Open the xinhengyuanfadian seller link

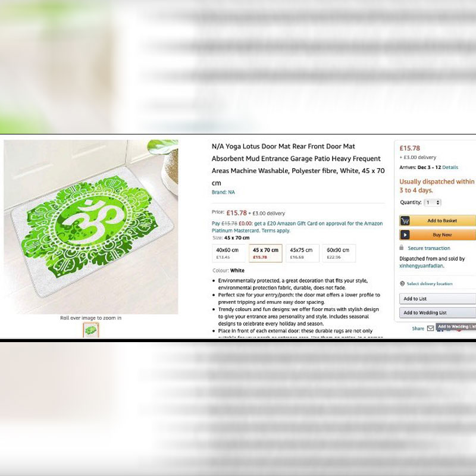pos(422,266)
